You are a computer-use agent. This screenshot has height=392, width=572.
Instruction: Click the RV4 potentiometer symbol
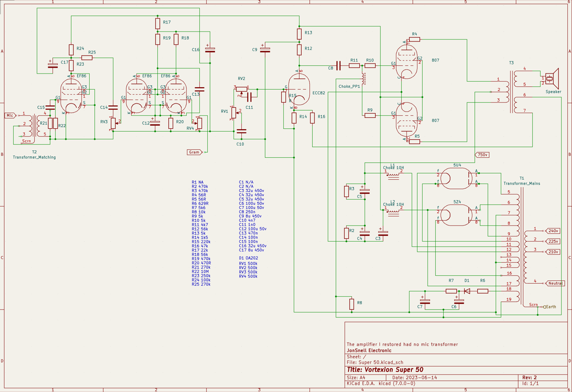click(199, 124)
